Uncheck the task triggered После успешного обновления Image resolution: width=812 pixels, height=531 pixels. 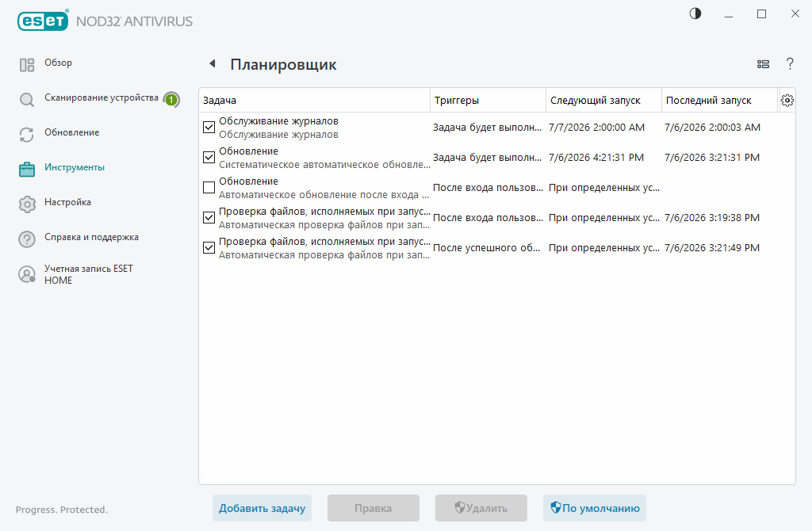tap(209, 248)
